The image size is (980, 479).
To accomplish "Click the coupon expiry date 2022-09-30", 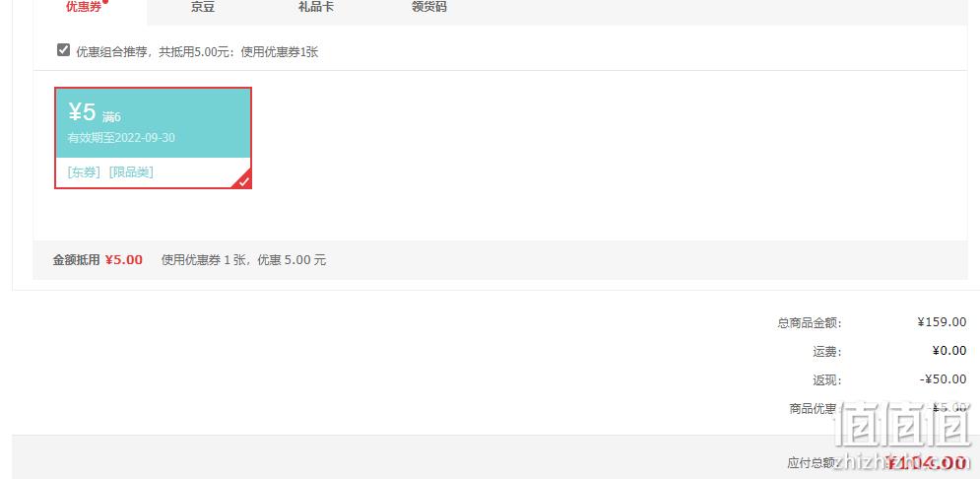I will pyautogui.click(x=145, y=138).
